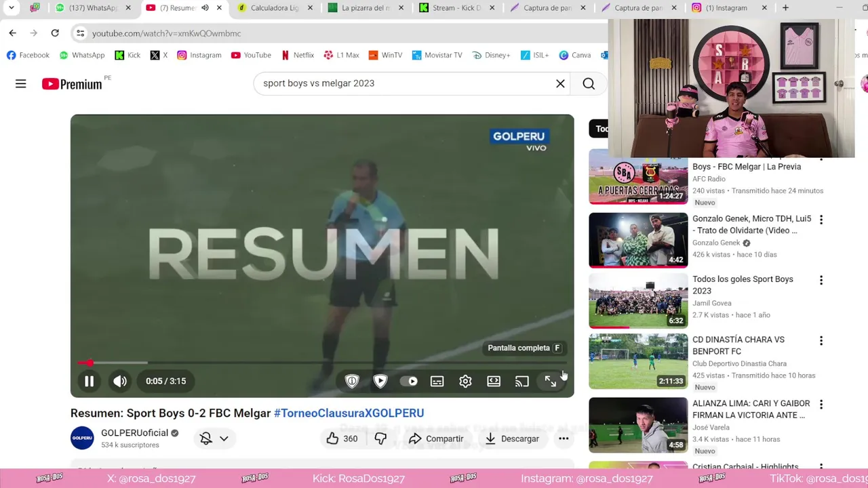
Task: Toggle subtitles with the captions icon
Action: click(437, 381)
